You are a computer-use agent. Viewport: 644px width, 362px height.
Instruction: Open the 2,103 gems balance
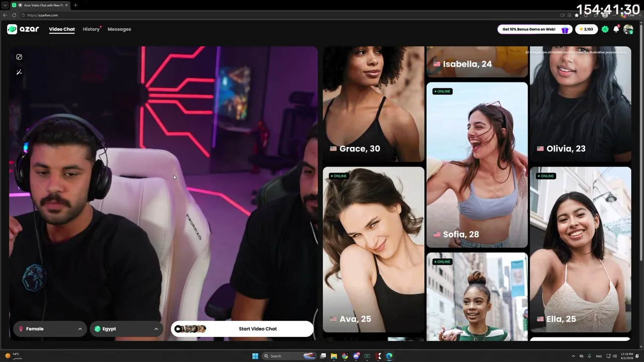(x=587, y=29)
